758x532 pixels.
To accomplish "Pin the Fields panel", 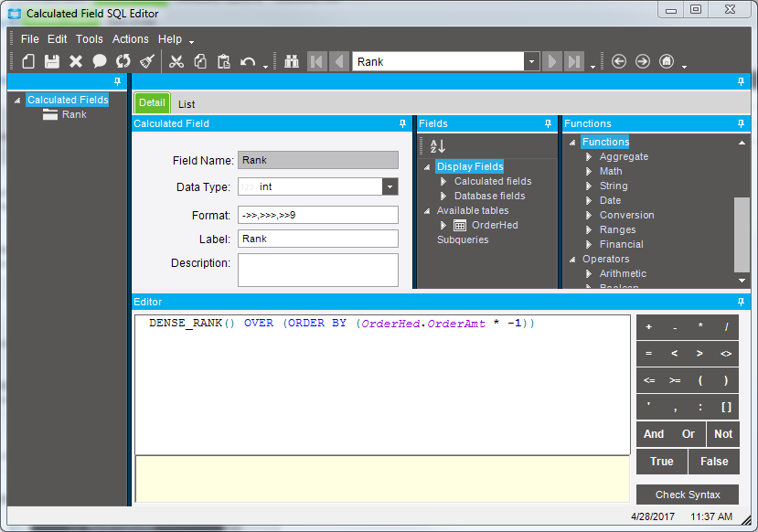I will point(548,123).
